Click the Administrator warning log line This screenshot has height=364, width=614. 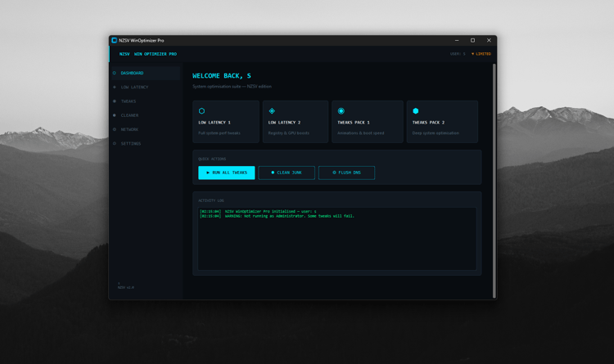277,216
